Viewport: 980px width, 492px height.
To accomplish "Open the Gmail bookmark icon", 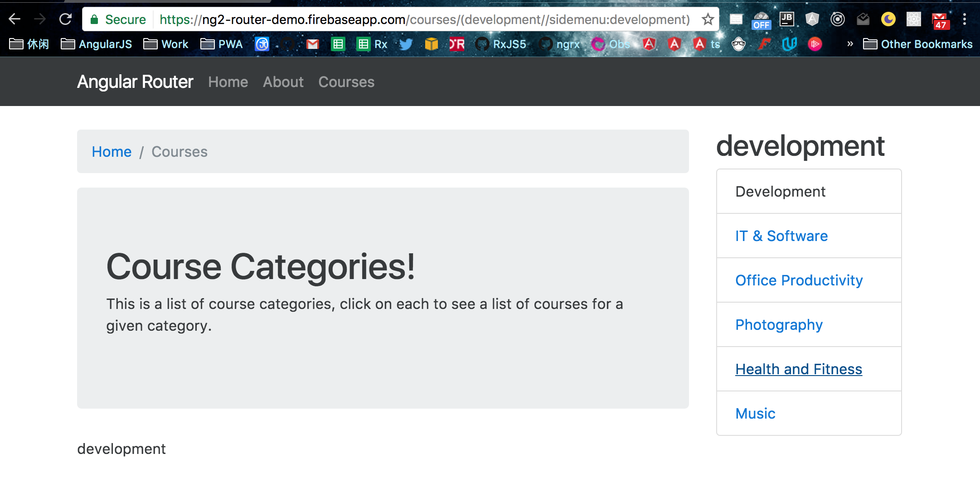I will 313,44.
